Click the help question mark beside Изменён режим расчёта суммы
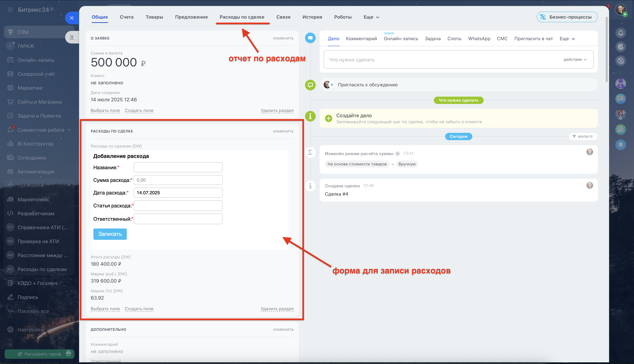 tap(397, 153)
